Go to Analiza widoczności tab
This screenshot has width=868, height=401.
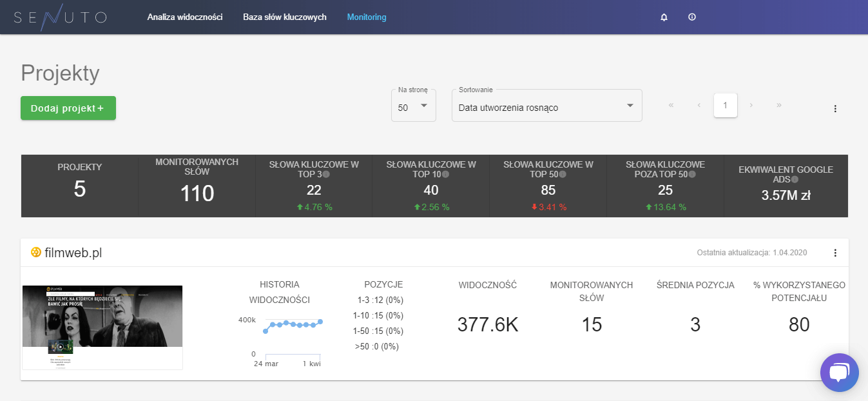pyautogui.click(x=184, y=17)
